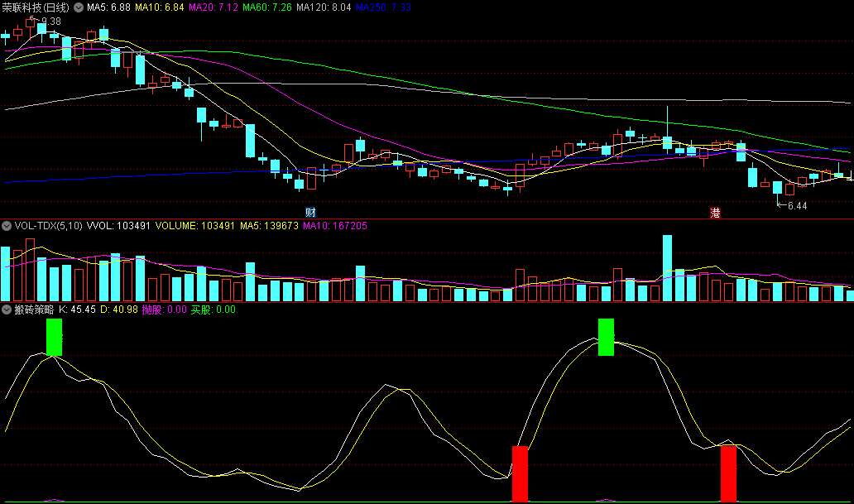Click the K: 45.45 value

pos(77,310)
